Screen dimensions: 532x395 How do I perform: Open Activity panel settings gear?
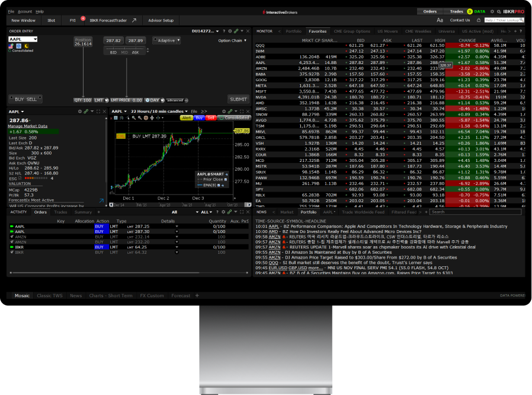click(x=223, y=212)
